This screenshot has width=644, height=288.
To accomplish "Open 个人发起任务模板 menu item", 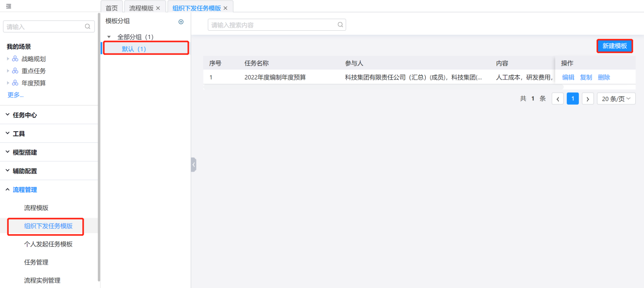I will 48,244.
